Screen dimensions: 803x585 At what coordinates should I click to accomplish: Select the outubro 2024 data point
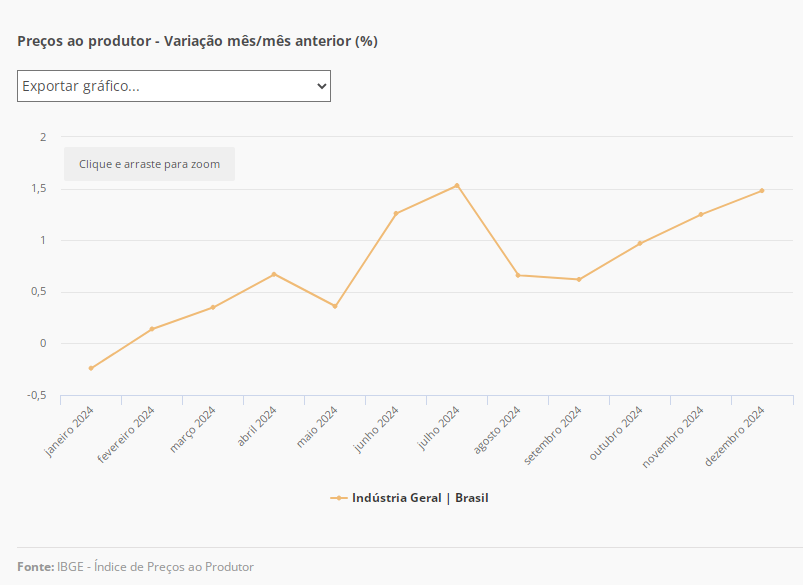(640, 243)
